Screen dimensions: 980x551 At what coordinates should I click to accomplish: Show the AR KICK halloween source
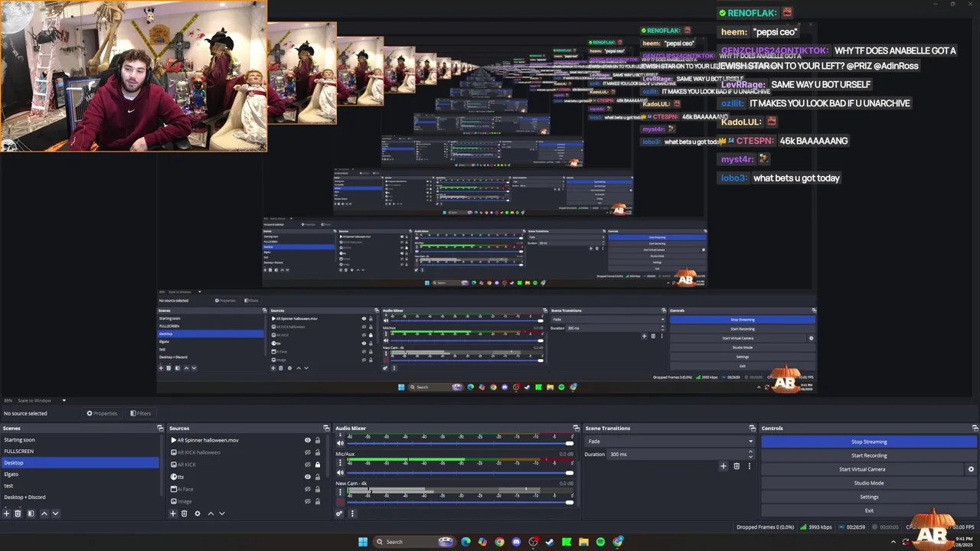308,452
